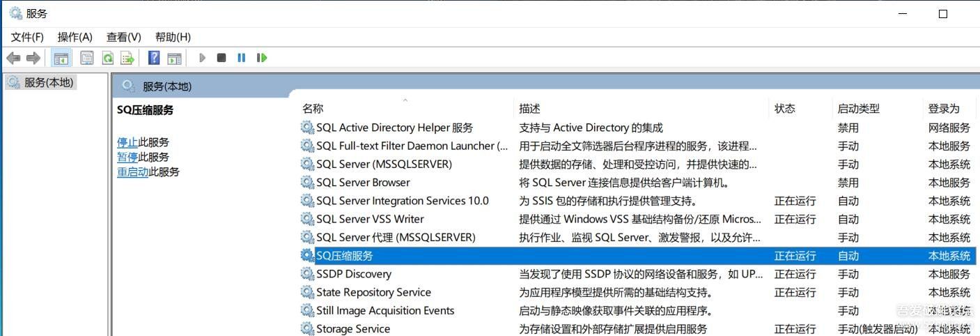Open the 文件(F) menu
The height and width of the screenshot is (336, 980).
(27, 37)
